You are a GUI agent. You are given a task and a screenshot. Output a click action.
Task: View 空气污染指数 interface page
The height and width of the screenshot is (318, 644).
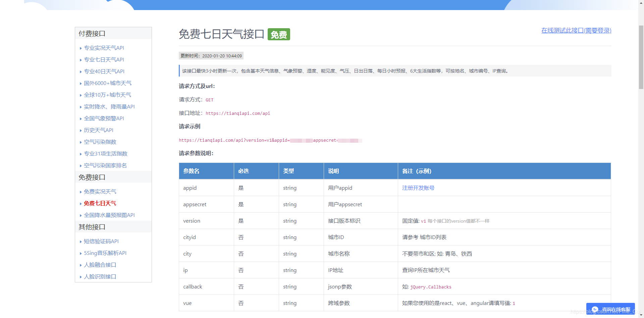(100, 142)
